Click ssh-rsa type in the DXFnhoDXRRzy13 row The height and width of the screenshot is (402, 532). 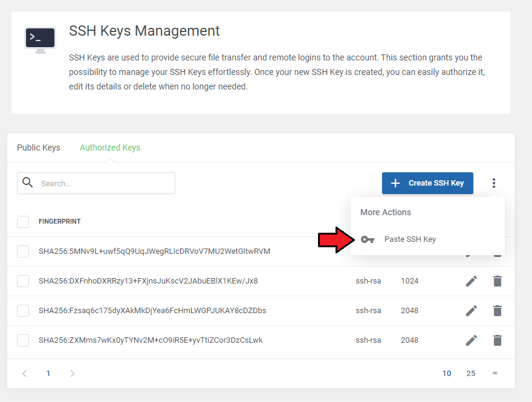[x=368, y=281]
